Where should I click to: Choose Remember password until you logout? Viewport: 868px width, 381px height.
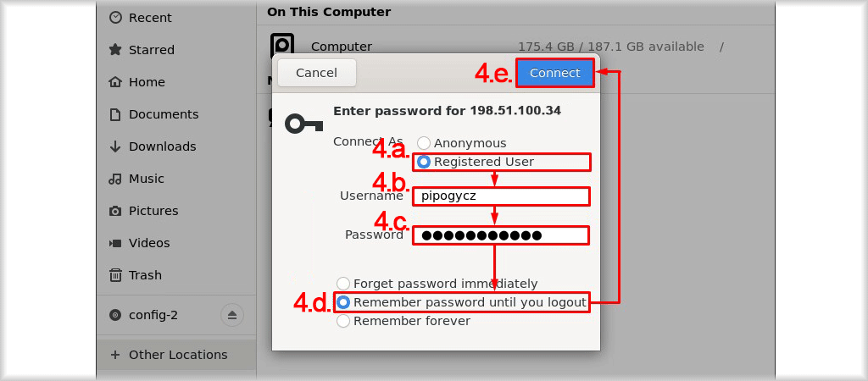click(x=343, y=302)
